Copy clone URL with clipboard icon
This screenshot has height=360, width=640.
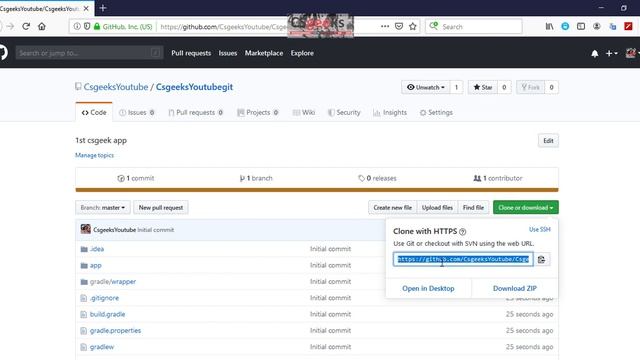(x=542, y=260)
